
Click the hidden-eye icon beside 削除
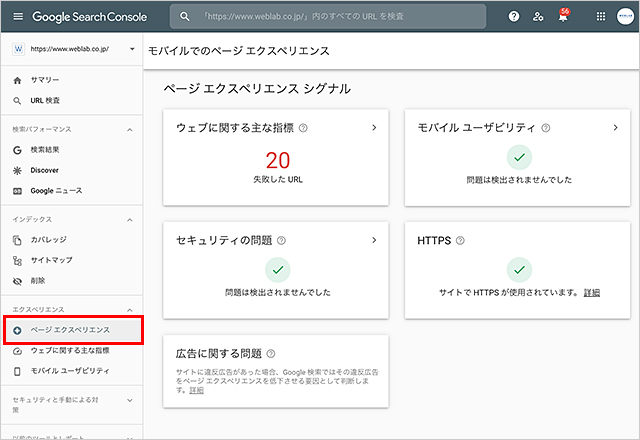(17, 281)
